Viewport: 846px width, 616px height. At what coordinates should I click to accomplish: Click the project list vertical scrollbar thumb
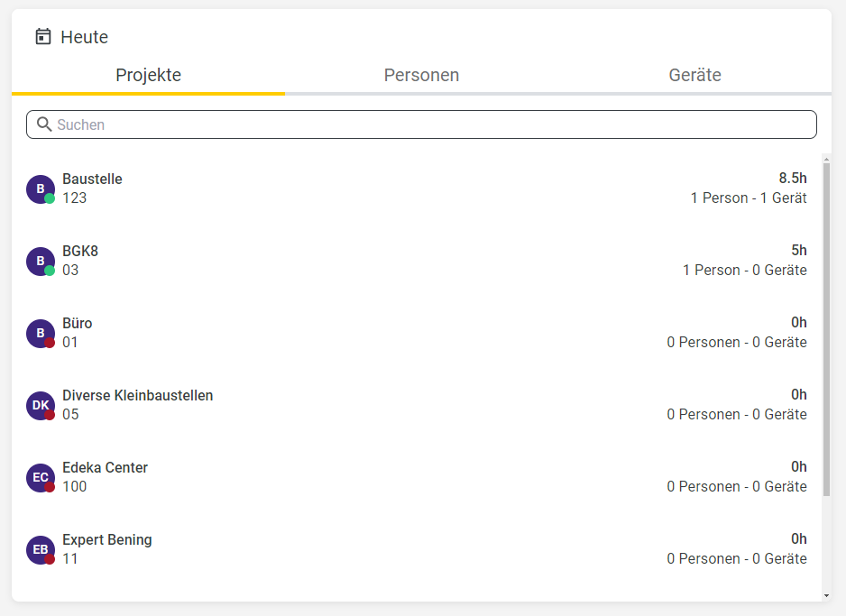pyautogui.click(x=826, y=329)
